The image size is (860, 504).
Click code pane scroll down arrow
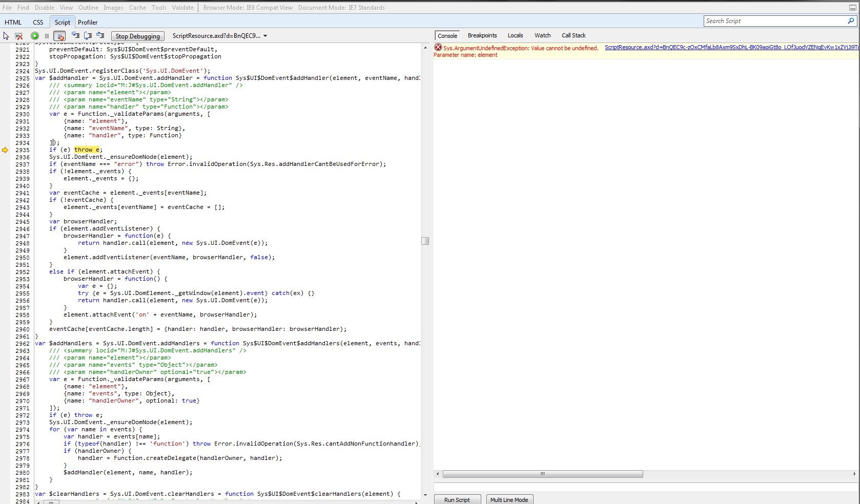[x=425, y=495]
